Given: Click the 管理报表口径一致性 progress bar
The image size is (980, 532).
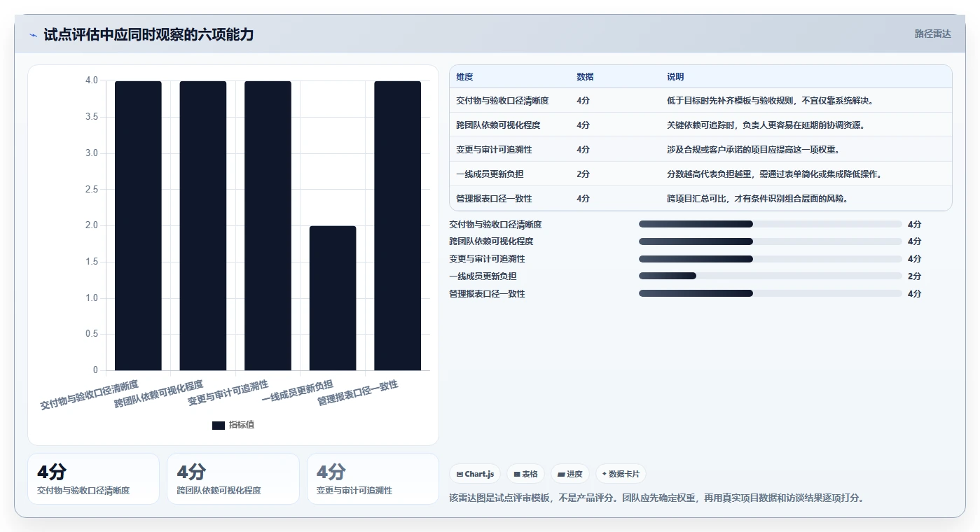Looking at the screenshot, I should click(x=771, y=293).
